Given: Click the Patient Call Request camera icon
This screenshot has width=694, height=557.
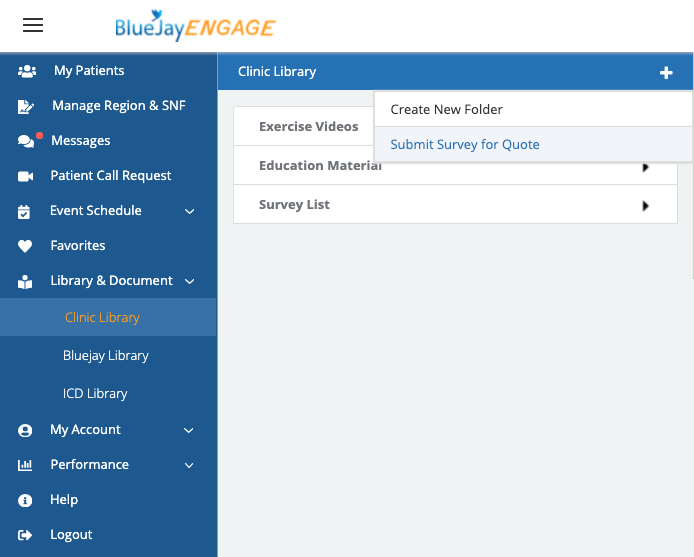Looking at the screenshot, I should 26,176.
